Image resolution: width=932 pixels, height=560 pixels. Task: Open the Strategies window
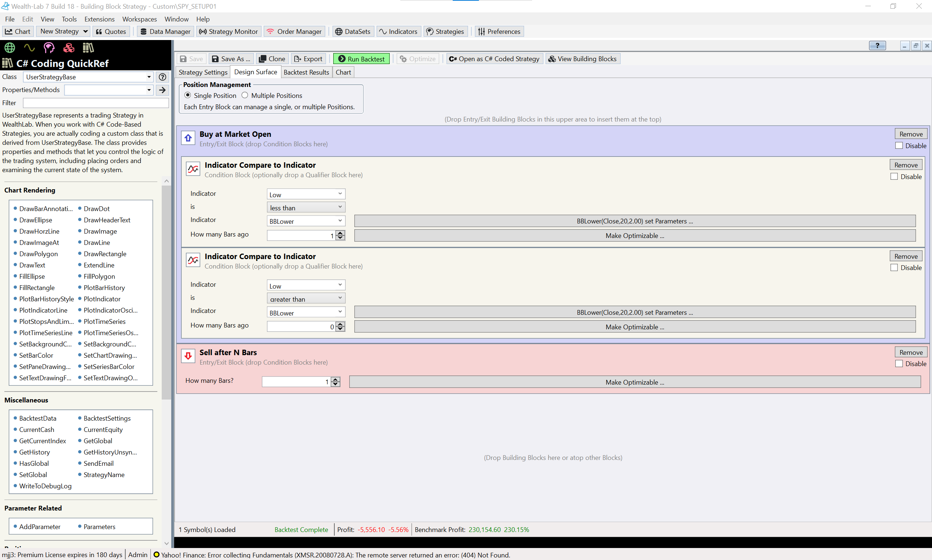point(445,31)
